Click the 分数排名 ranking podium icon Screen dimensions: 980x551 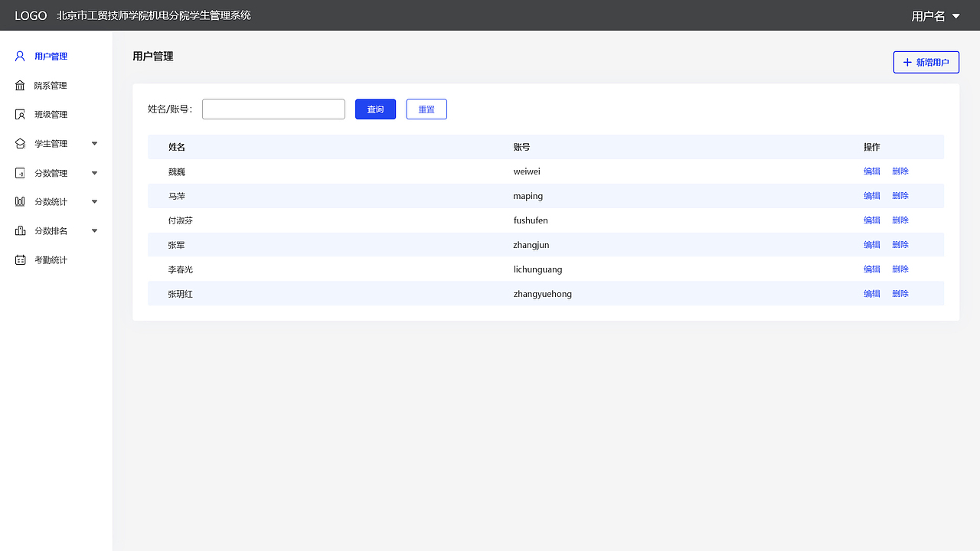pyautogui.click(x=20, y=230)
